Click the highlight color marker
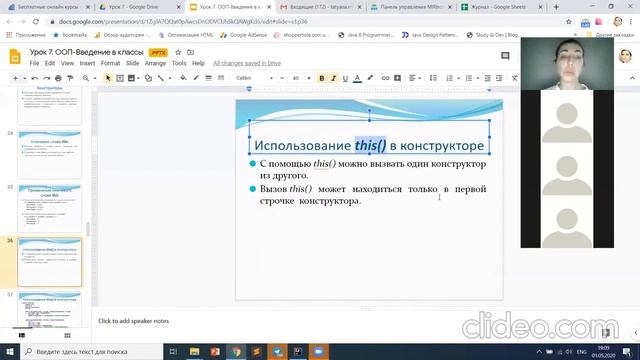 coord(370,78)
